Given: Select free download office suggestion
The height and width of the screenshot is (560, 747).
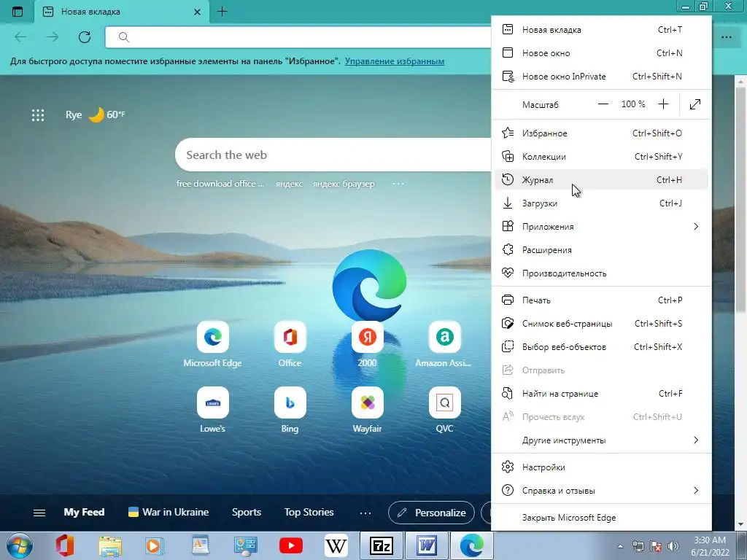Looking at the screenshot, I should [220, 184].
